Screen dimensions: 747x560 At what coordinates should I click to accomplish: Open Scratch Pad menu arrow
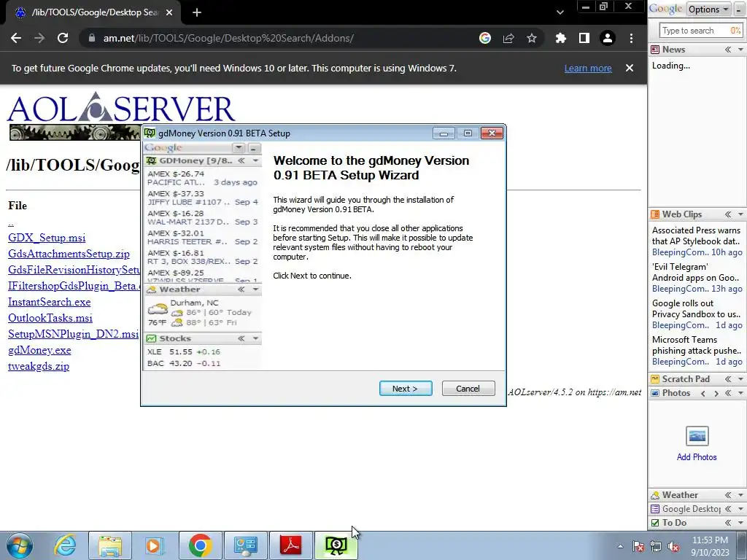coord(740,379)
